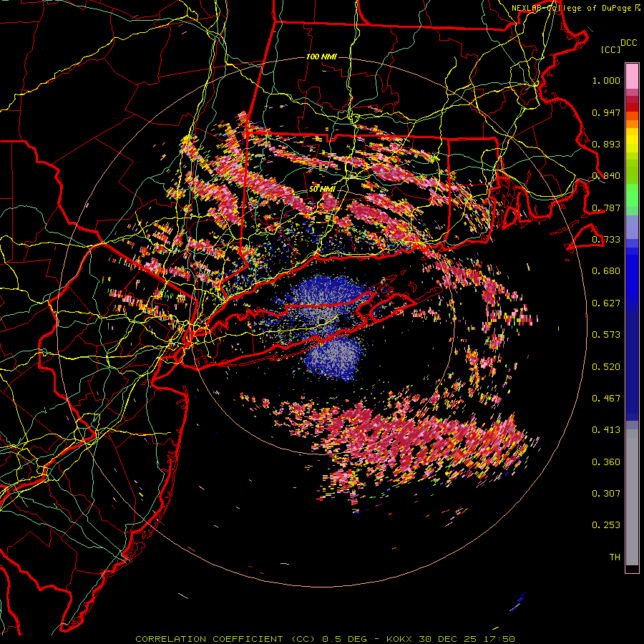Select the 0.627 legend value
Image resolution: width=644 pixels, height=644 pixels.
pos(606,303)
